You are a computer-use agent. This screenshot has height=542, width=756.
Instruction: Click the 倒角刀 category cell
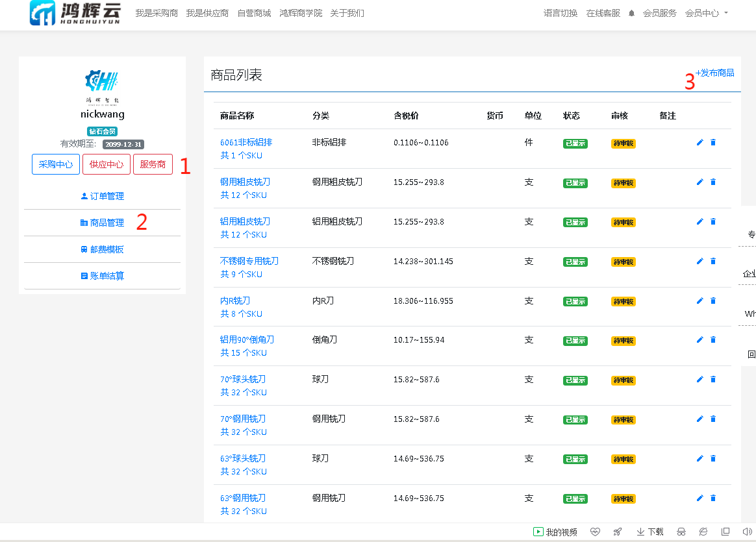325,339
